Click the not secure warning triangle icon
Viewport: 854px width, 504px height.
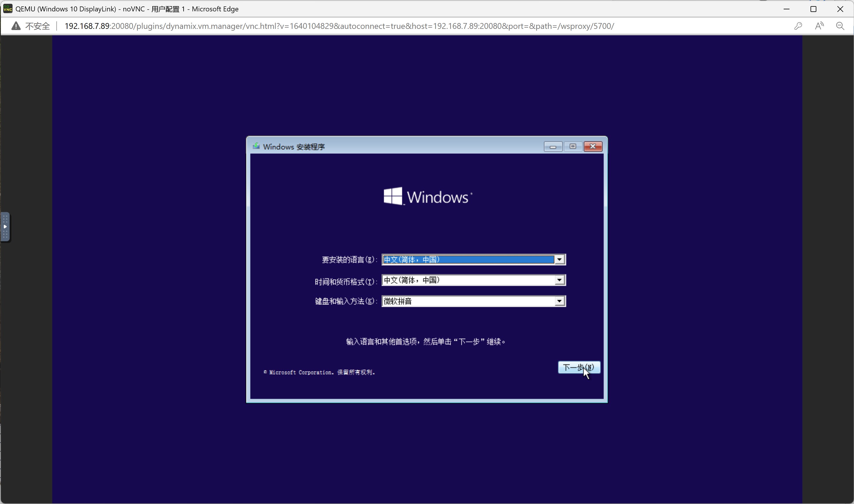point(16,26)
